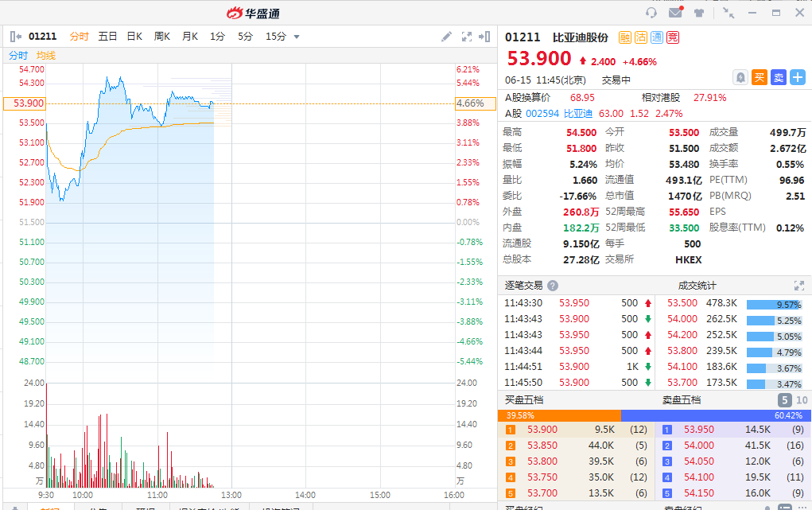Click the 买盘五档 header
Image resolution: width=812 pixels, height=510 pixels.
pos(524,400)
